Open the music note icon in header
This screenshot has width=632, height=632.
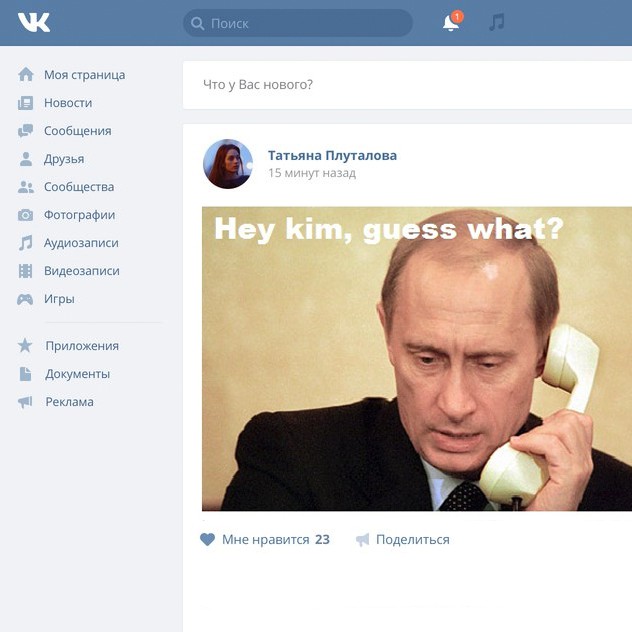tap(497, 22)
